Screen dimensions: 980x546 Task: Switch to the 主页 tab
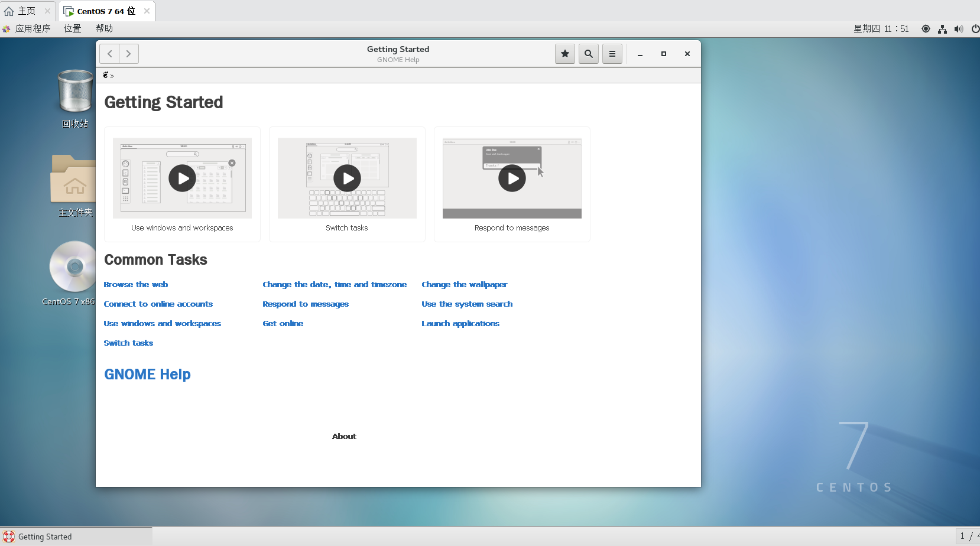coord(28,11)
